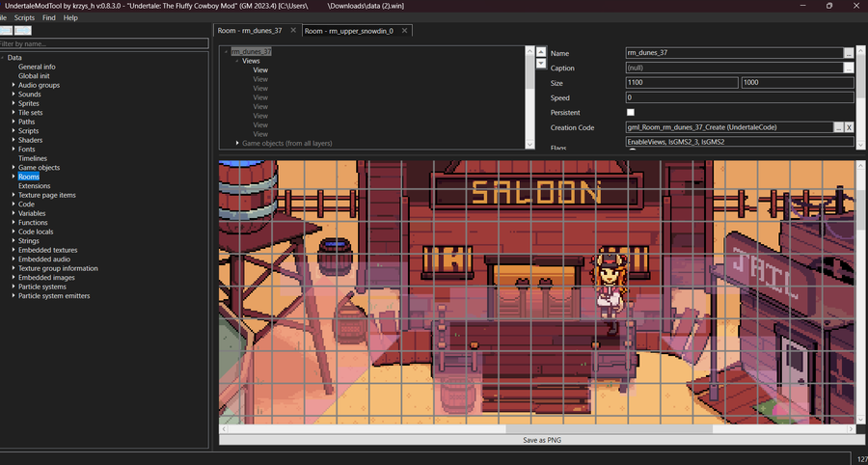Viewport: 868px width, 465px height.
Task: Collapse the Views node arrow
Action: pos(237,61)
